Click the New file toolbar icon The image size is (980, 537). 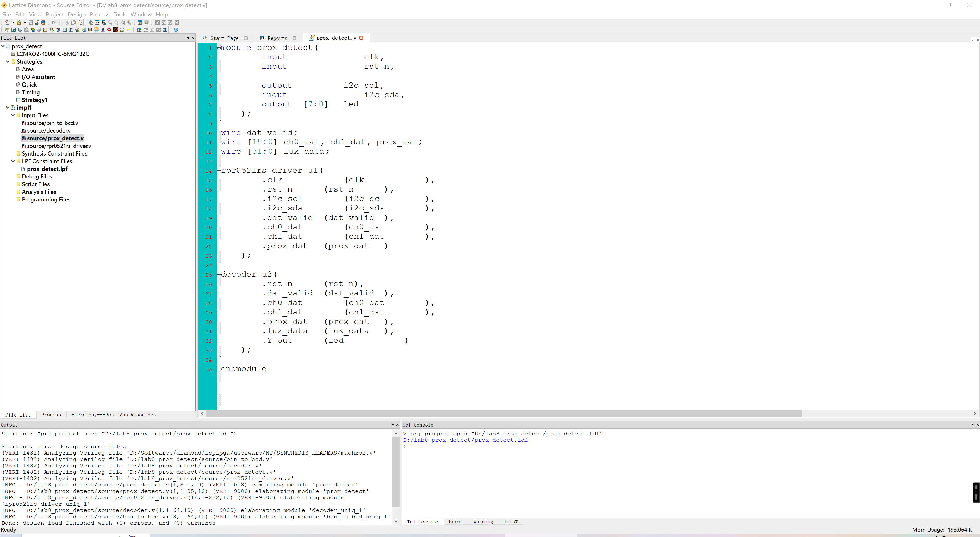pos(7,22)
